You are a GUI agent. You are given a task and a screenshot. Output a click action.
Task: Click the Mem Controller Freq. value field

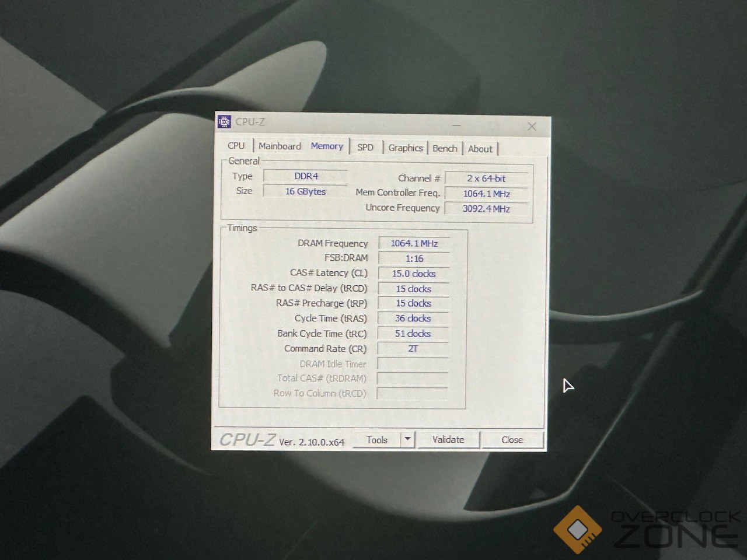[486, 193]
